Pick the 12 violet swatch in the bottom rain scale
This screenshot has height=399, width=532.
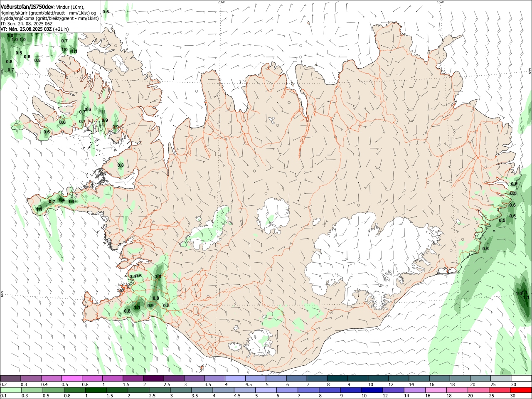(x=393, y=390)
